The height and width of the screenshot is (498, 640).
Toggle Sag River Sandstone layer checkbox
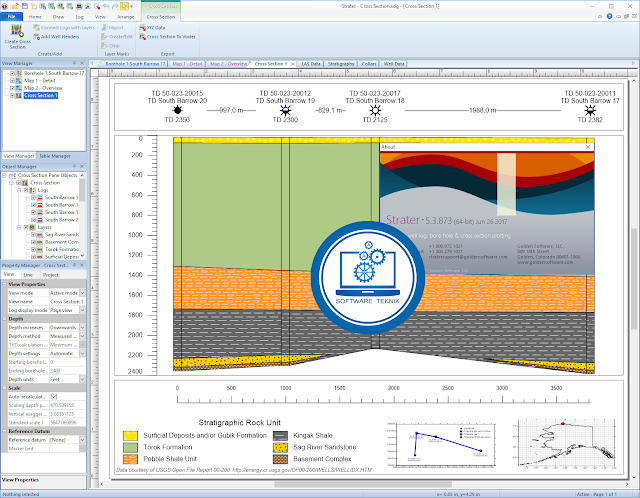[x=33, y=235]
